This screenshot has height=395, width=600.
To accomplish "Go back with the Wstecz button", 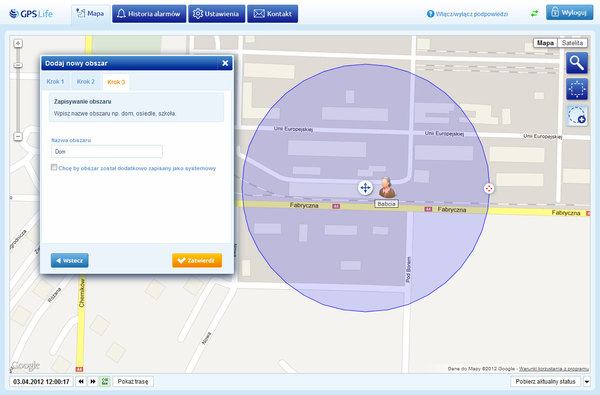I will (x=70, y=260).
